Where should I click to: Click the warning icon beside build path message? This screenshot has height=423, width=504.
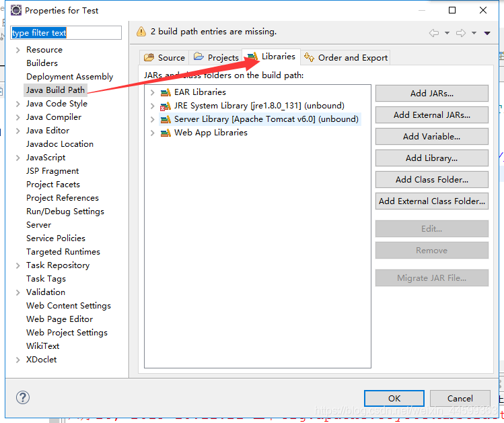pyautogui.click(x=141, y=32)
